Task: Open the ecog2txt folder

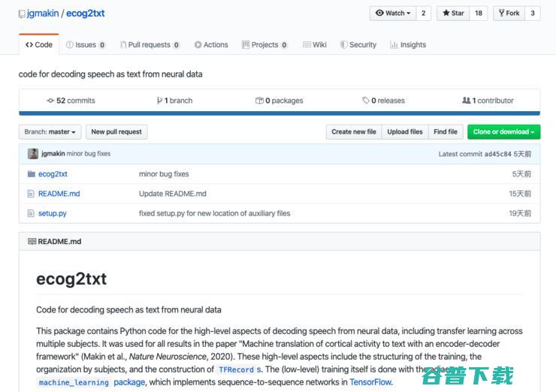Action: pyautogui.click(x=53, y=174)
